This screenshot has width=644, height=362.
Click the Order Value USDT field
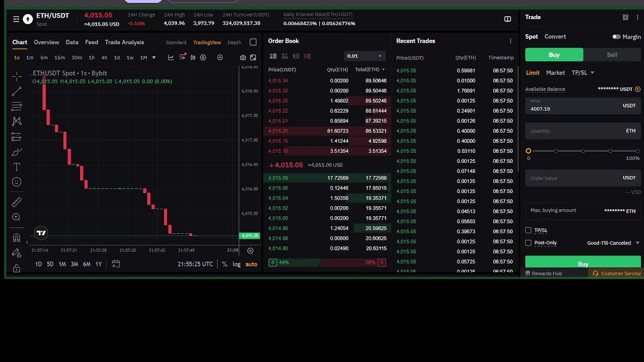tap(583, 178)
